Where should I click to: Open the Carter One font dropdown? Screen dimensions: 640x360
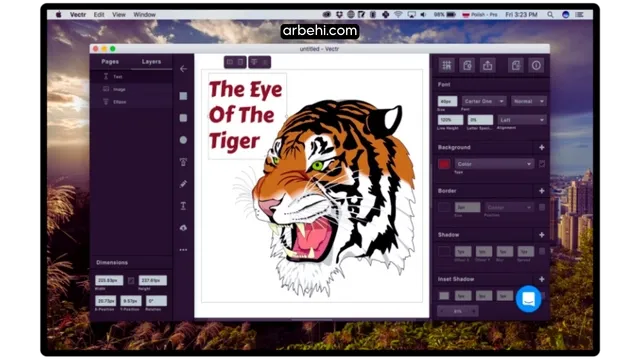pos(484,101)
